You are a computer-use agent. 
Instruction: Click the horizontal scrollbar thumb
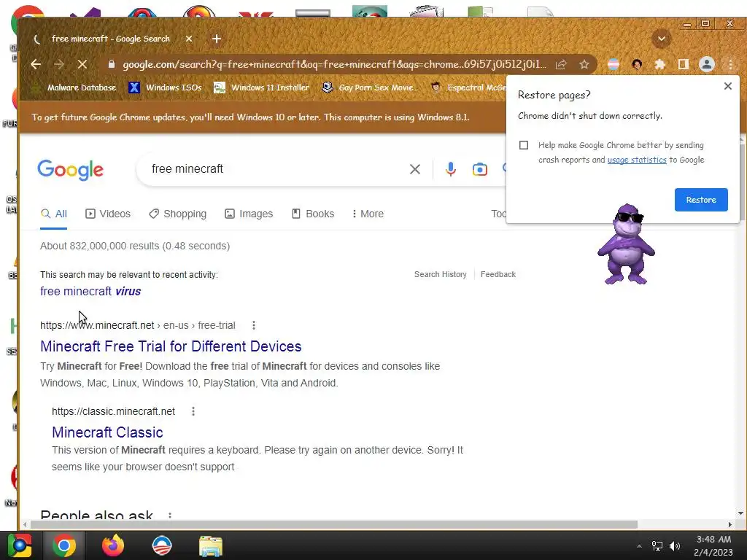333,524
